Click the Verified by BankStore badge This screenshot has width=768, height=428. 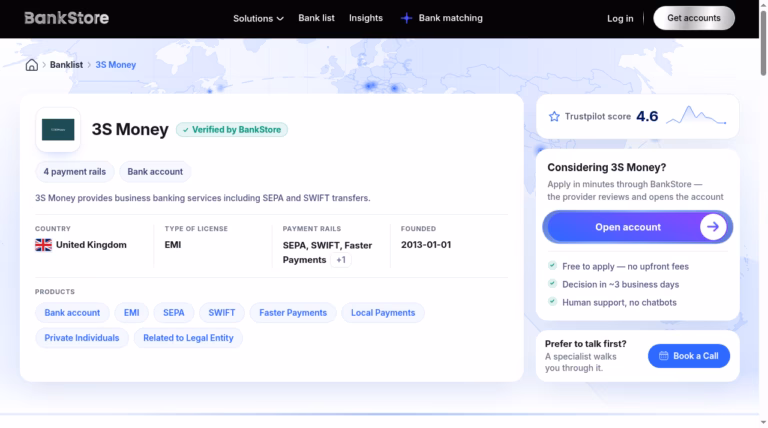coord(232,130)
